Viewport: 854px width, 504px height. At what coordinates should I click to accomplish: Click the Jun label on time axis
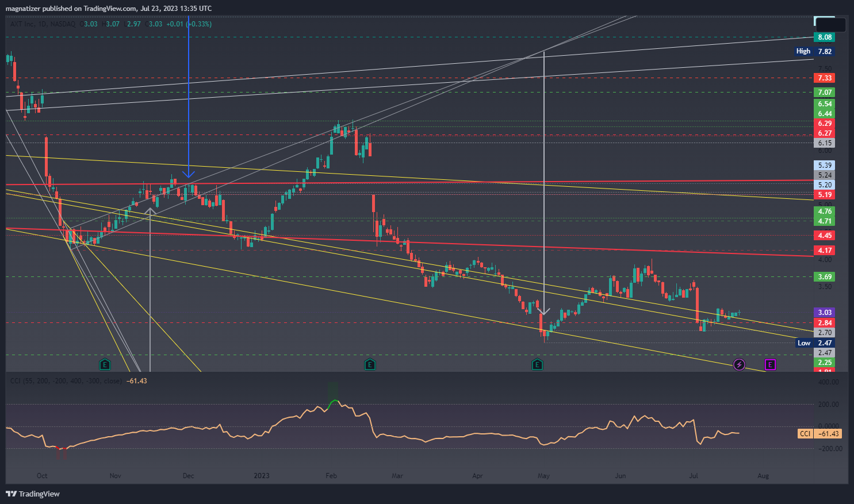(x=621, y=476)
